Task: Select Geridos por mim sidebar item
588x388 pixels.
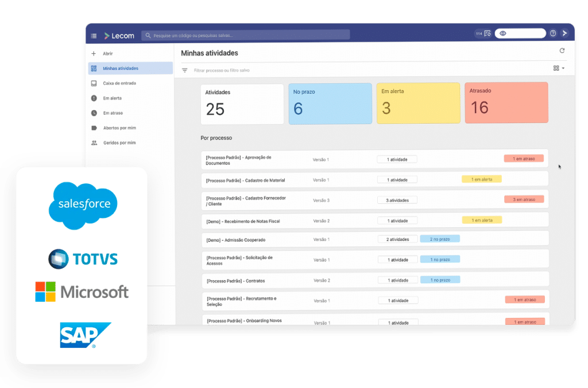Action: (119, 143)
